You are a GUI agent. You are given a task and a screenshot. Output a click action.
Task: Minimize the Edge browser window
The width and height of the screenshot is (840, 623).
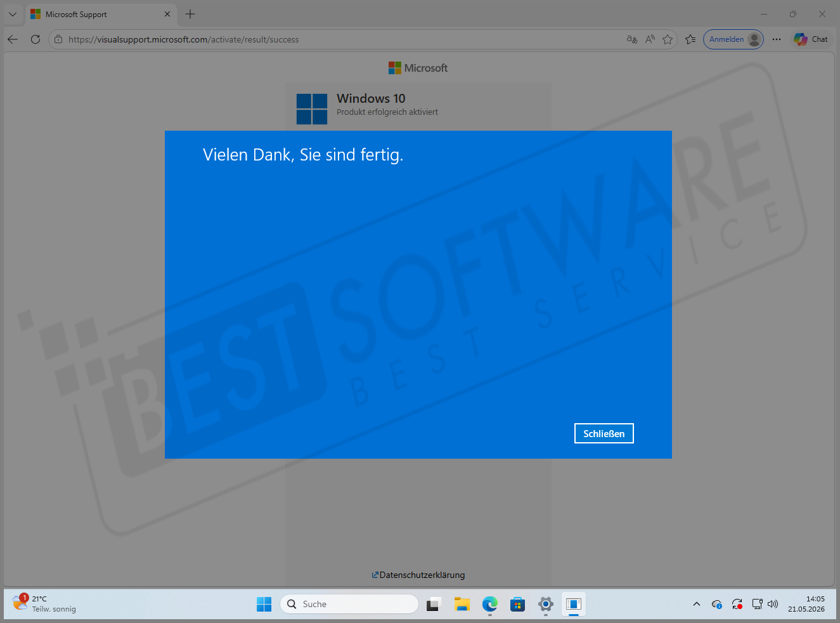point(764,14)
